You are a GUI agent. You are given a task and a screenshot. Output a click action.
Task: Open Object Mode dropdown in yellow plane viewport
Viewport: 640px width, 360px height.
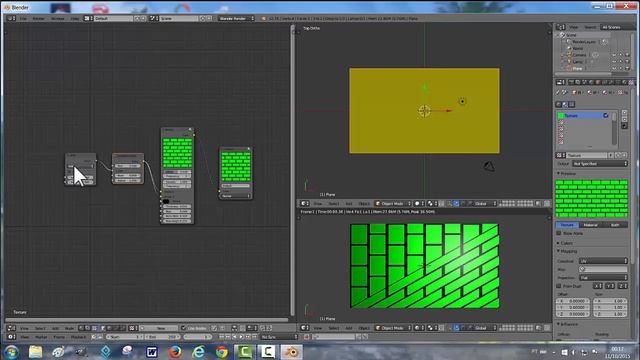(392, 203)
